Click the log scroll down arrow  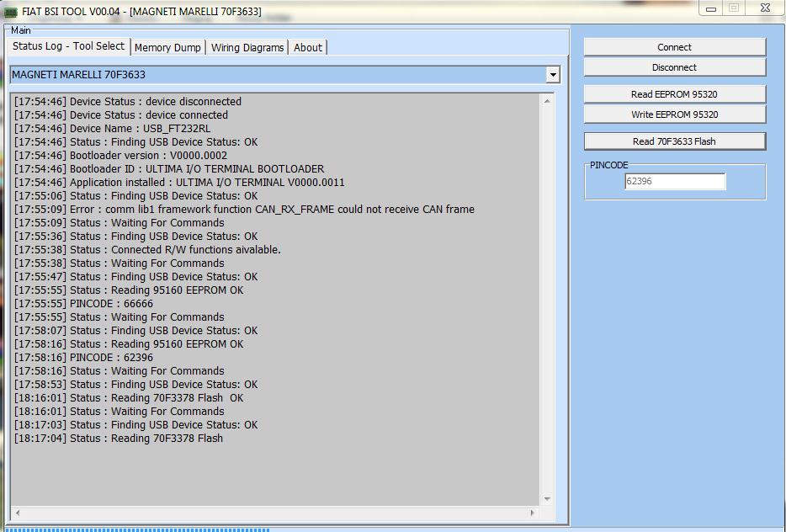(547, 499)
